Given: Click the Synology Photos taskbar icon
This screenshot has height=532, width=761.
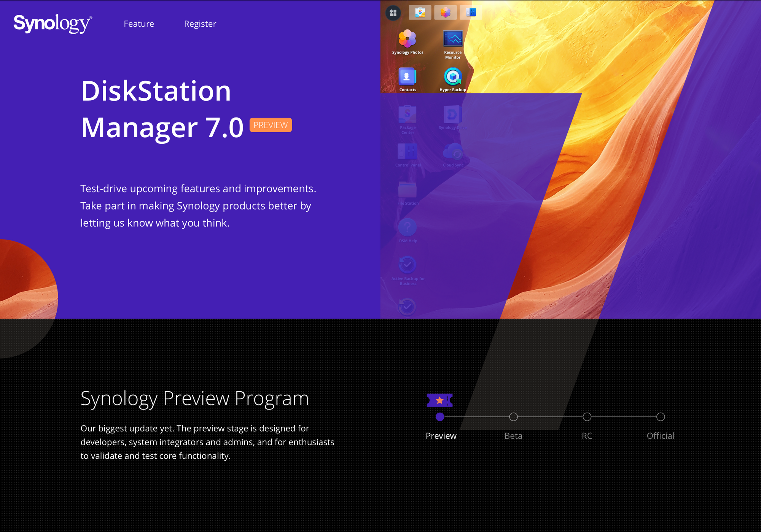Looking at the screenshot, I should 446,13.
